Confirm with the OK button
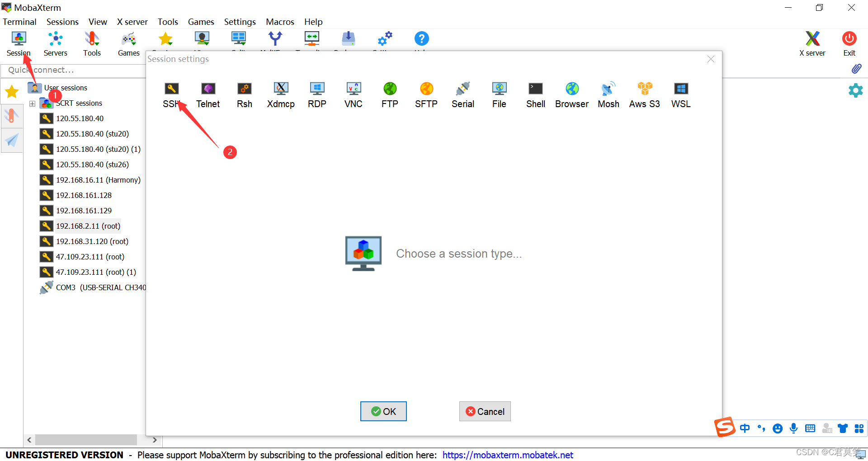The image size is (868, 461). [383, 411]
